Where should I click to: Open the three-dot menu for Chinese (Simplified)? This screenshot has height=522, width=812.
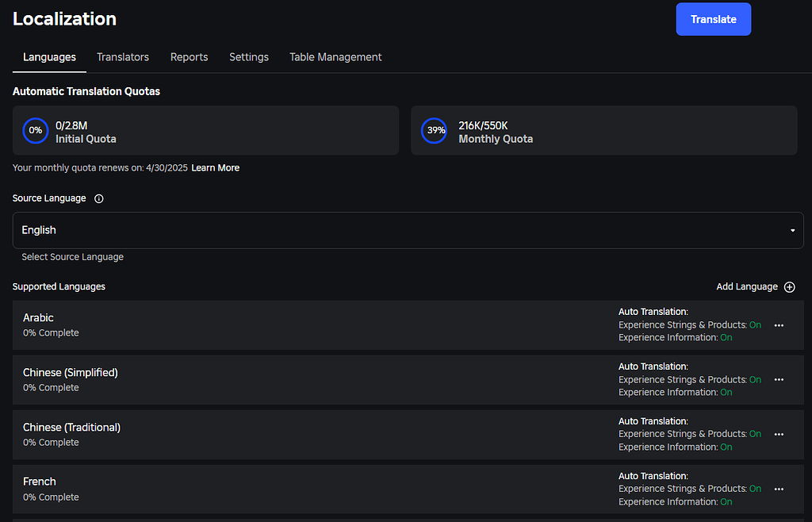click(779, 380)
